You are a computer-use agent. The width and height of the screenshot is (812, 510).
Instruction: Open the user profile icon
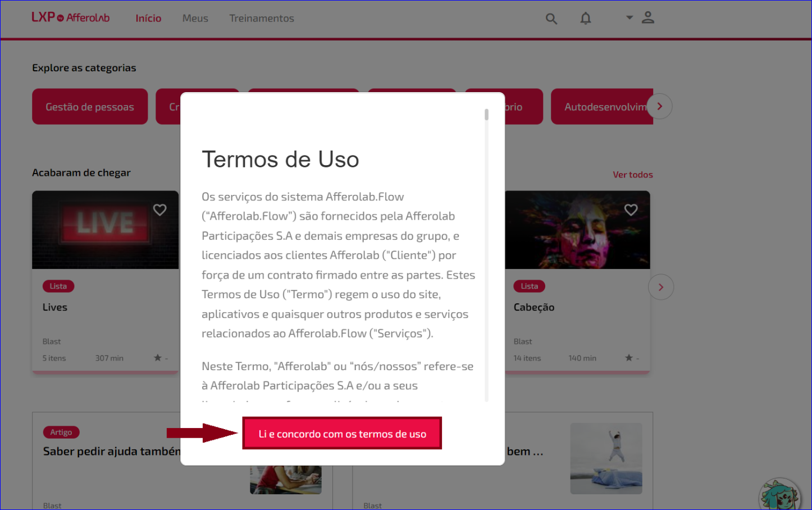click(x=648, y=17)
